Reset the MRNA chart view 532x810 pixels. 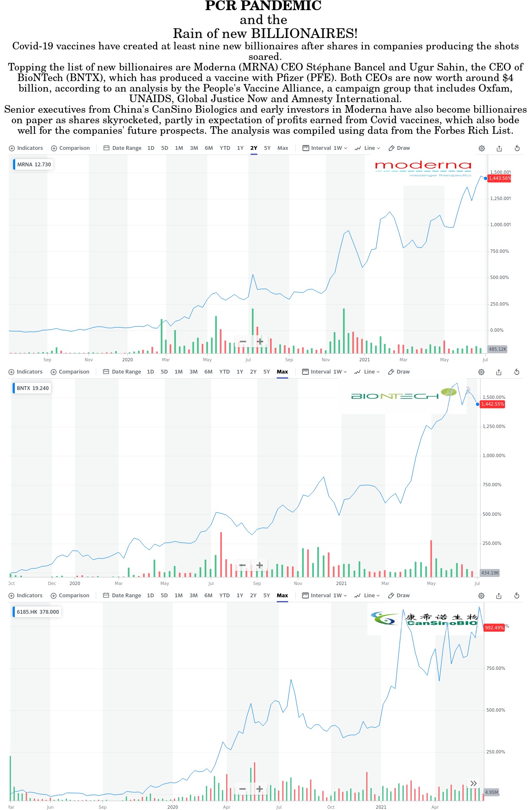coord(517,148)
